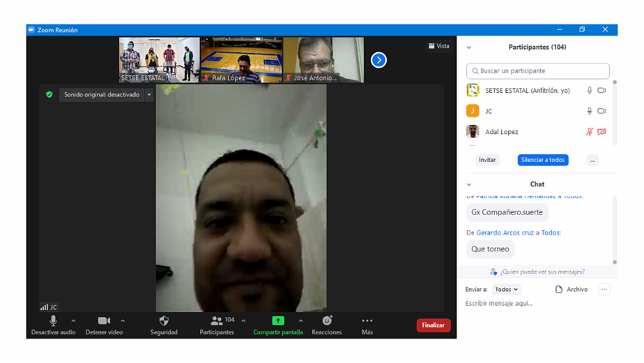Toggle microphone with Desactivar audio
The image size is (644, 363).
53,320
